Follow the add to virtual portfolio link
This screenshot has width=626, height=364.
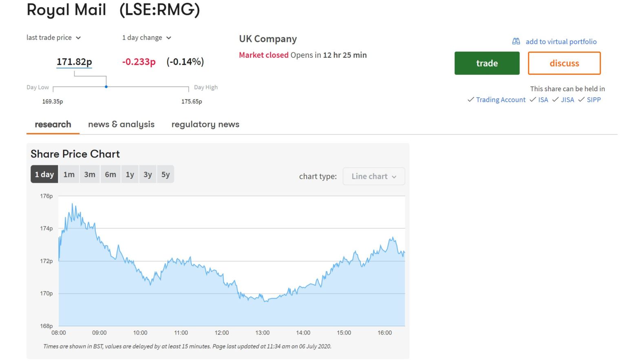click(561, 42)
